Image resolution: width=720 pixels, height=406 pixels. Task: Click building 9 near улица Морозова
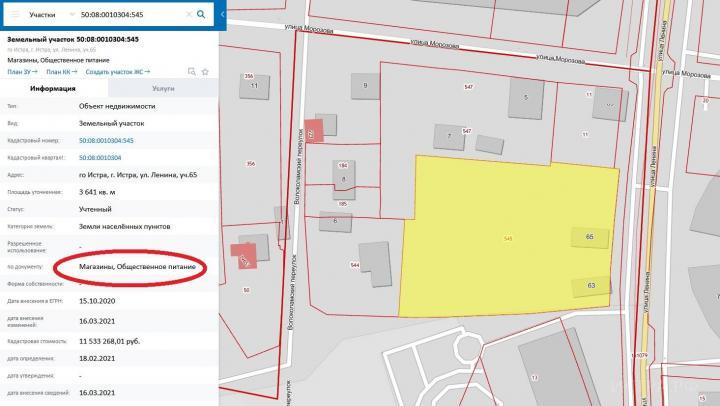366,88
